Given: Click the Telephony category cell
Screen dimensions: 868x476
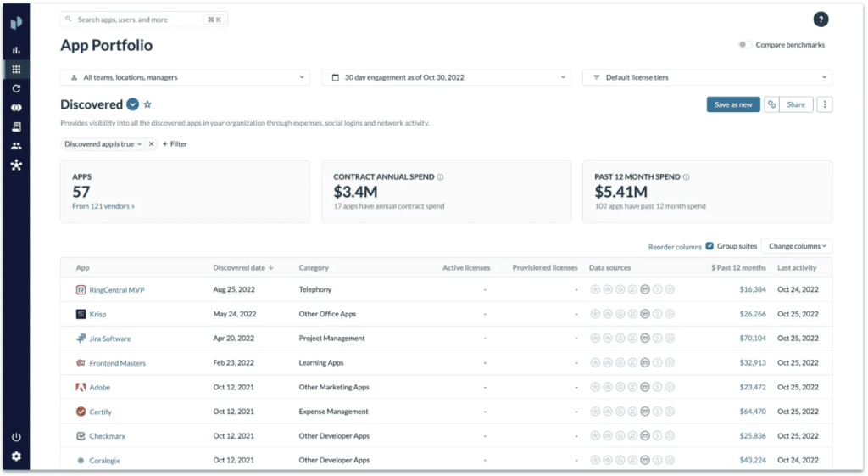Looking at the screenshot, I should tap(315, 289).
